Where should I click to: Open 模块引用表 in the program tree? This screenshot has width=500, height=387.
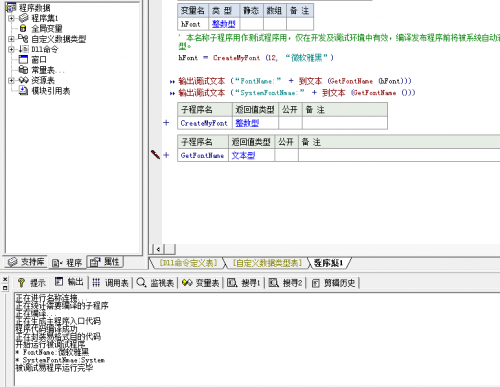pos(51,91)
